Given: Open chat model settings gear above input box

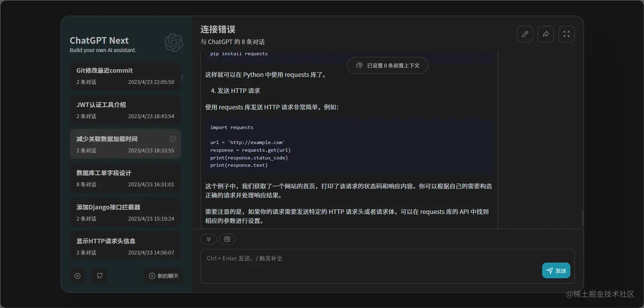Looking at the screenshot, I should pyautogui.click(x=227, y=239).
